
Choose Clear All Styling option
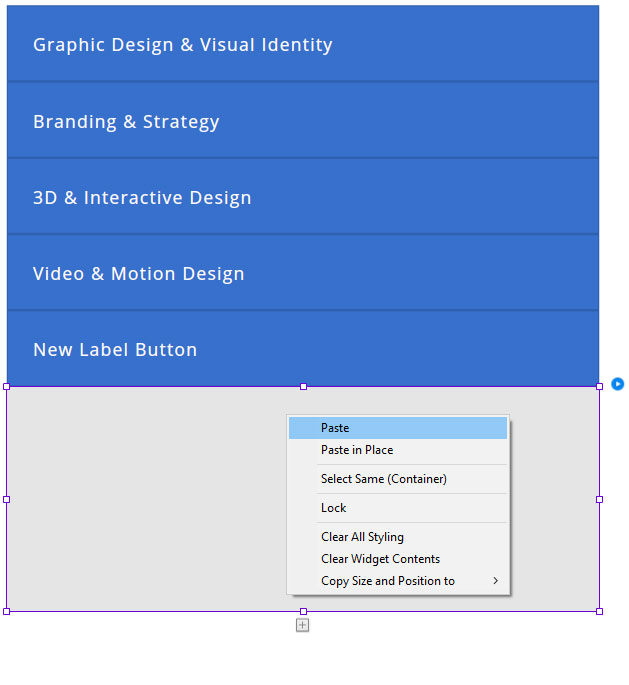[x=398, y=536]
